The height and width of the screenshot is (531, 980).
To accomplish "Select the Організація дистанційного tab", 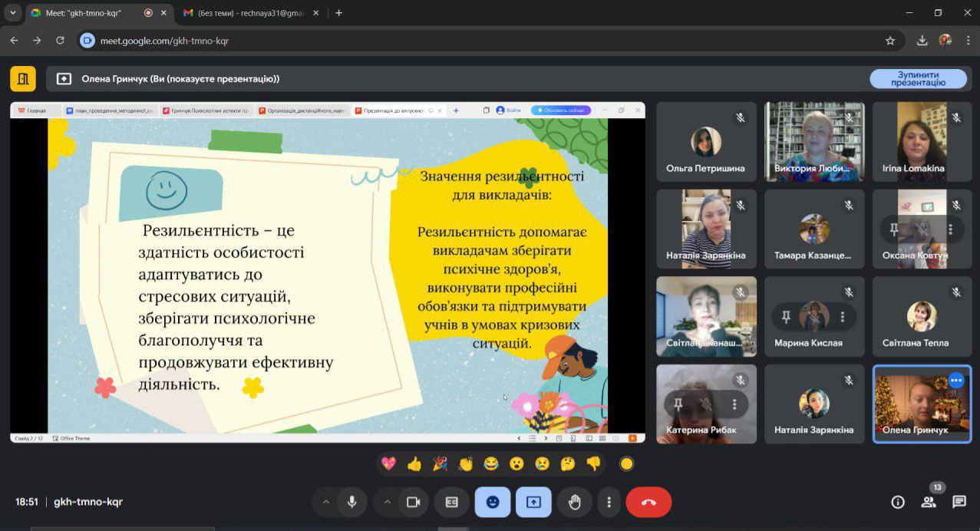I will coord(302,110).
